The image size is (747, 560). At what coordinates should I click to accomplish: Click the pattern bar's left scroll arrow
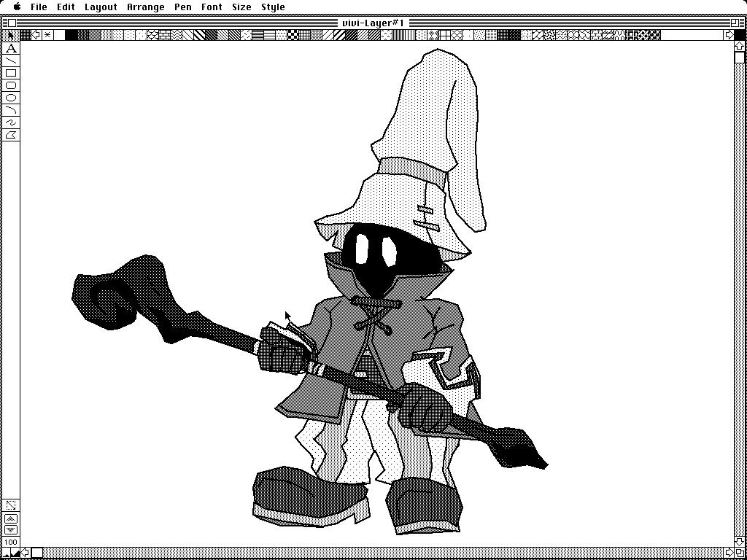(36, 35)
